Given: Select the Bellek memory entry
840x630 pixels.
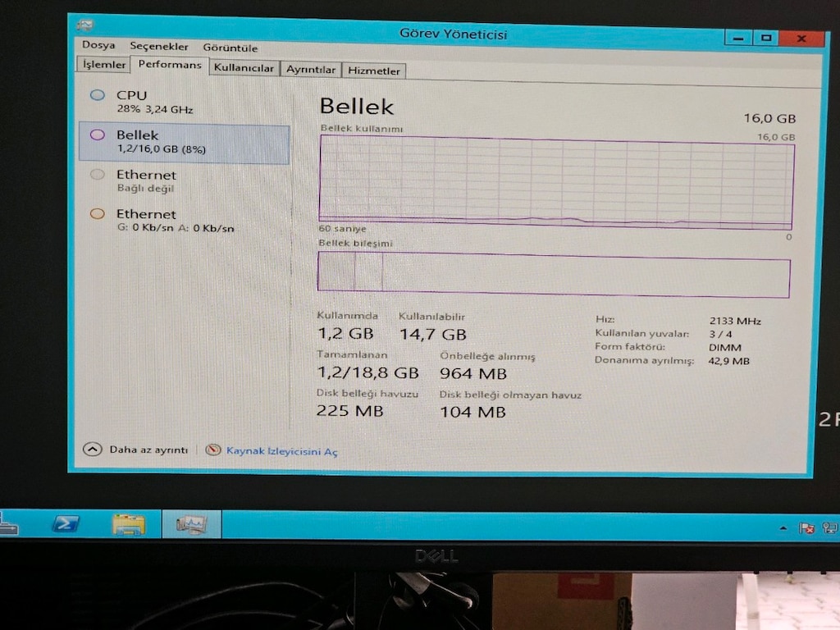Looking at the screenshot, I should tap(184, 143).
